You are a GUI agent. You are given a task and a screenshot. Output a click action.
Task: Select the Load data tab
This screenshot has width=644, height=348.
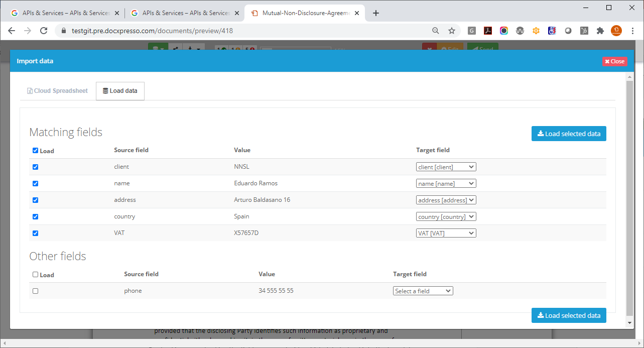[120, 91]
